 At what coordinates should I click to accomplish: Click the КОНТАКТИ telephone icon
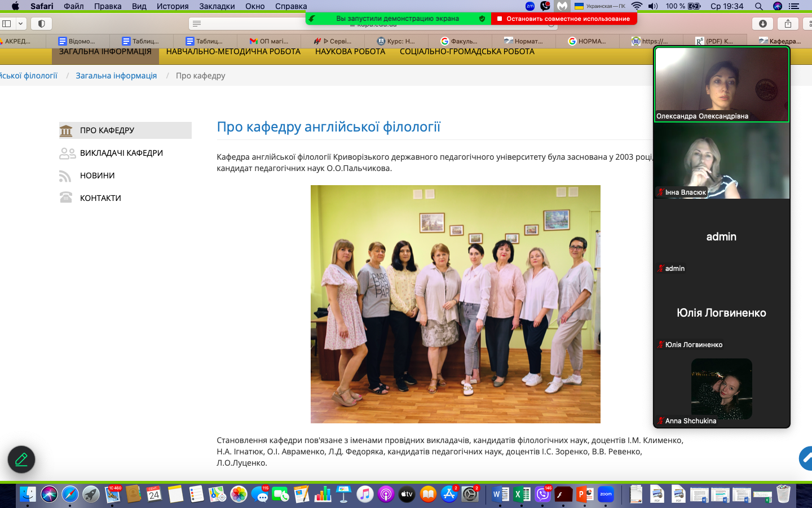click(x=66, y=198)
